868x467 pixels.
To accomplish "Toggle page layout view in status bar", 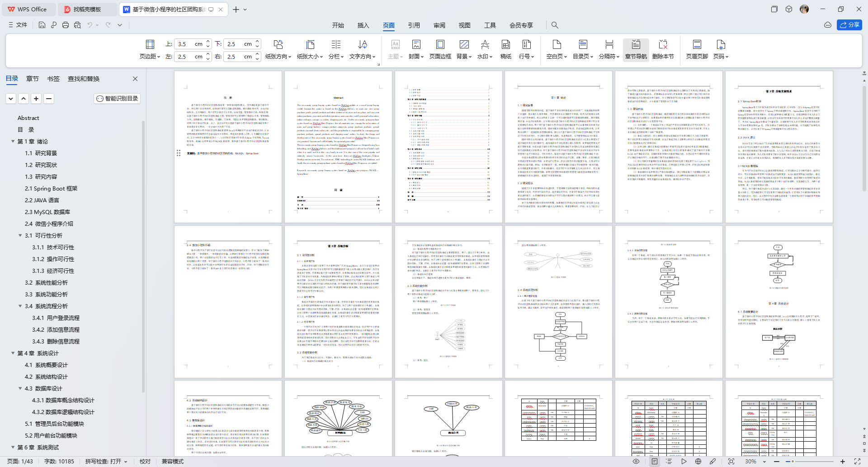I will click(654, 461).
